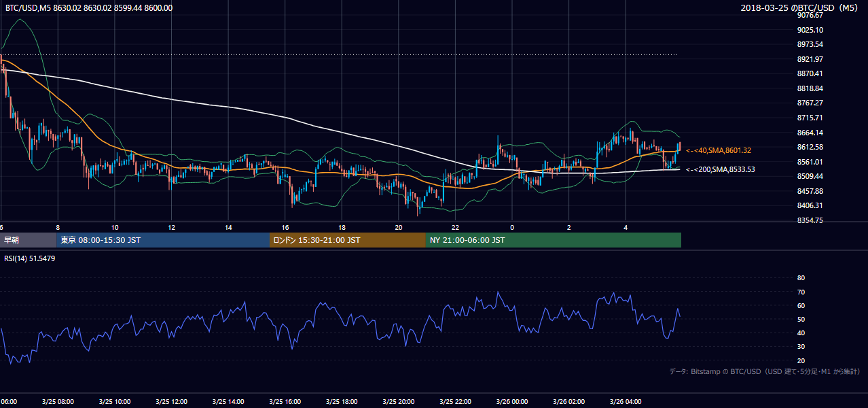The image size is (868, 408).
Task: Click RSI scale value 80
Action: [801, 278]
